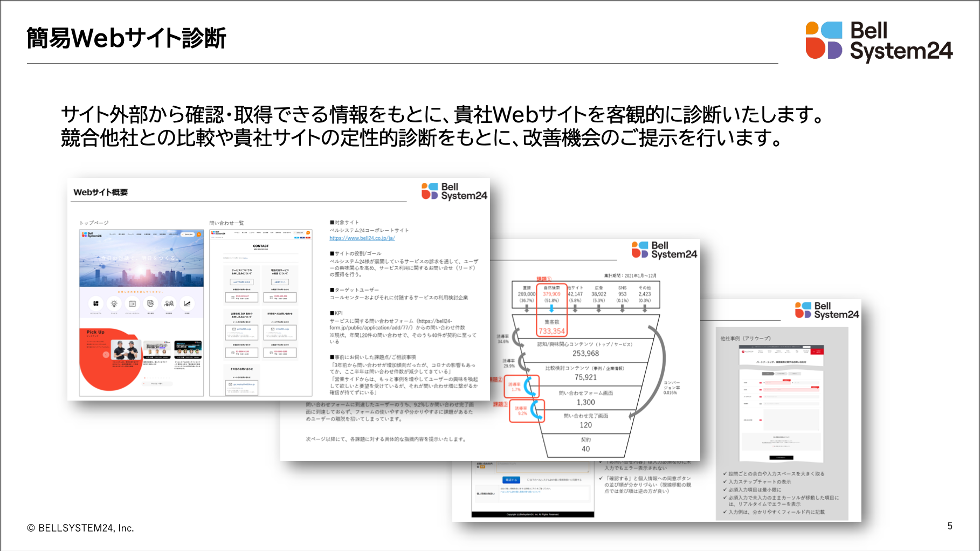Click the Bell System24 logo on Webサイト概要 slide
Viewport: 980px width, 551px height.
pos(454,191)
